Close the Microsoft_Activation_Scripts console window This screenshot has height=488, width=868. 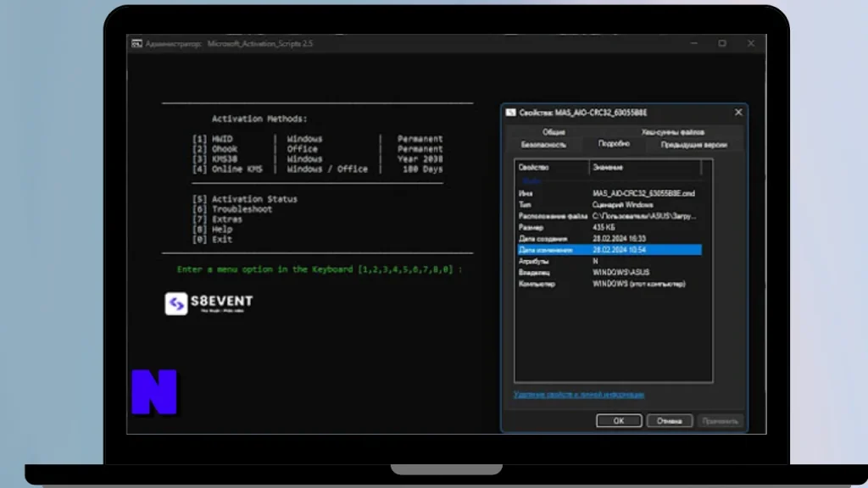pyautogui.click(x=751, y=43)
